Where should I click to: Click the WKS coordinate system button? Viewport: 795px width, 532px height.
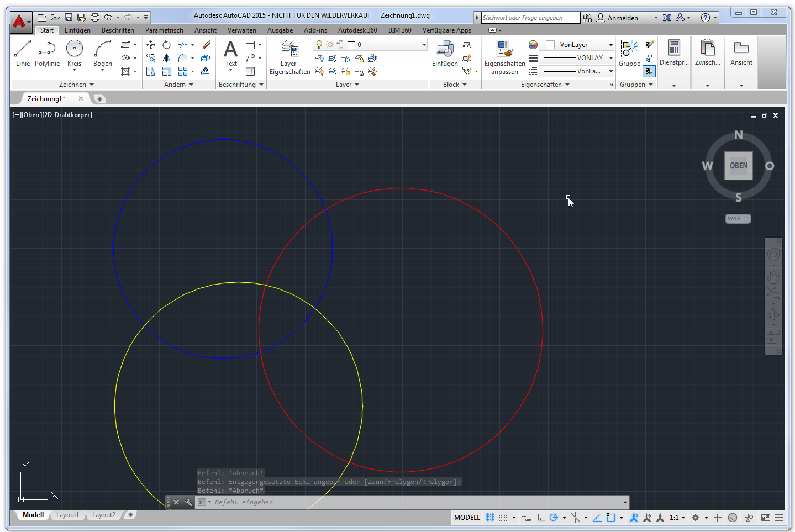[x=737, y=219]
